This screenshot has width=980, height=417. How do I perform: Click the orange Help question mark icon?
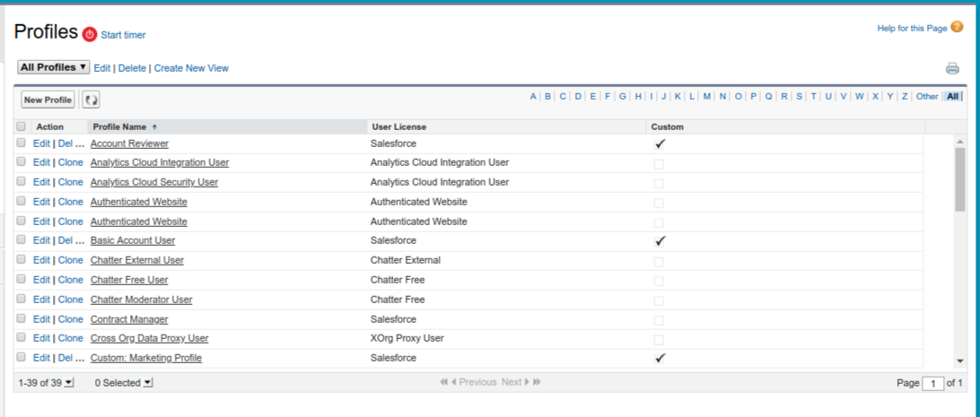[957, 28]
